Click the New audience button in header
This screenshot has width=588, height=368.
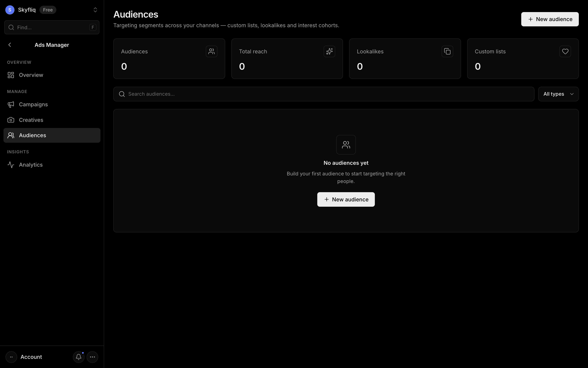[x=550, y=19]
